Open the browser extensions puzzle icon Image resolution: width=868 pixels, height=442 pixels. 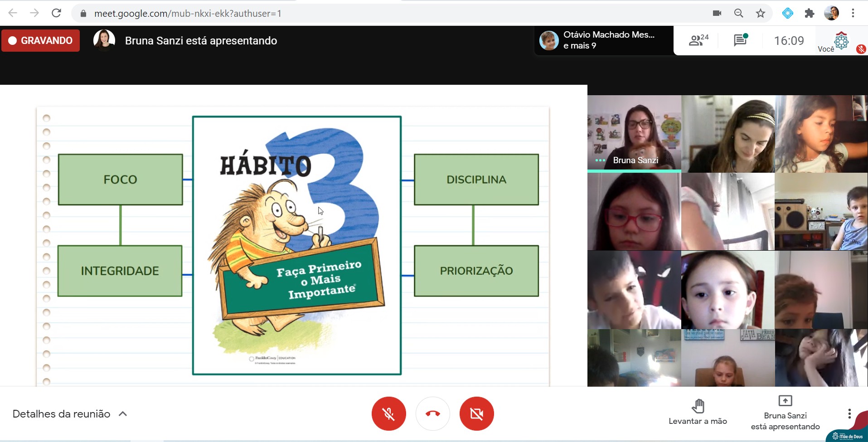tap(810, 13)
